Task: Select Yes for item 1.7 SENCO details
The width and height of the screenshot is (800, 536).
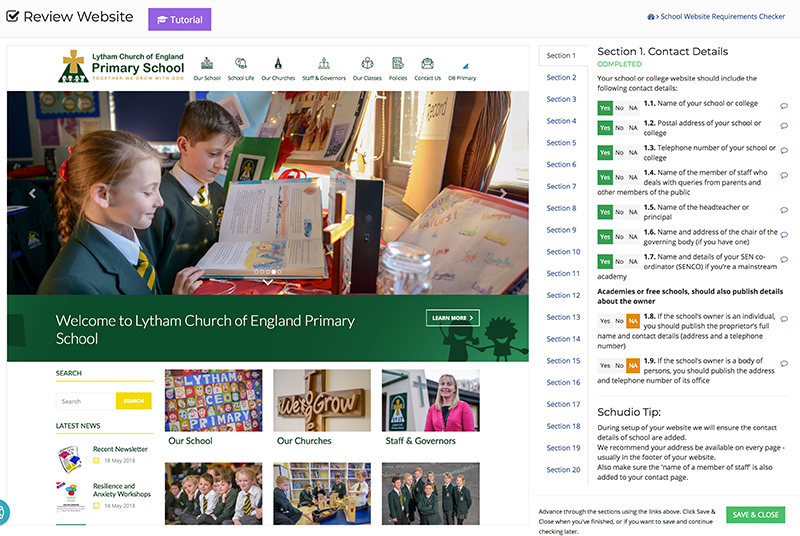Action: pyautogui.click(x=605, y=262)
